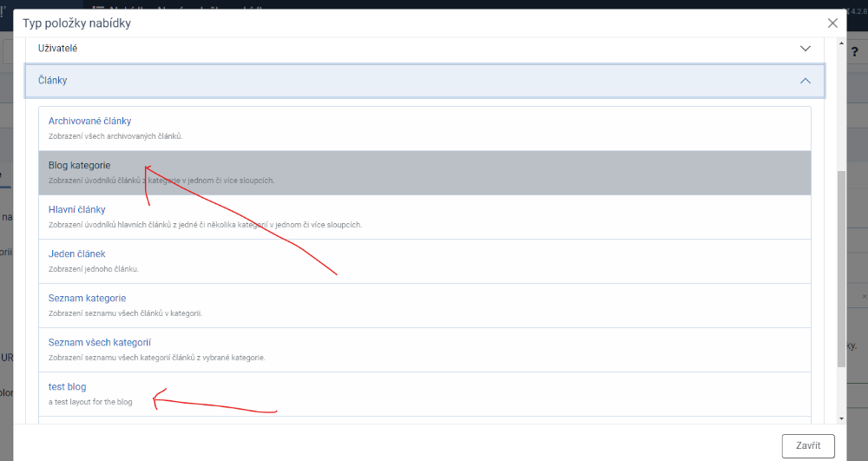Click description "a test layout for the blog"
The width and height of the screenshot is (868, 461).
point(90,402)
